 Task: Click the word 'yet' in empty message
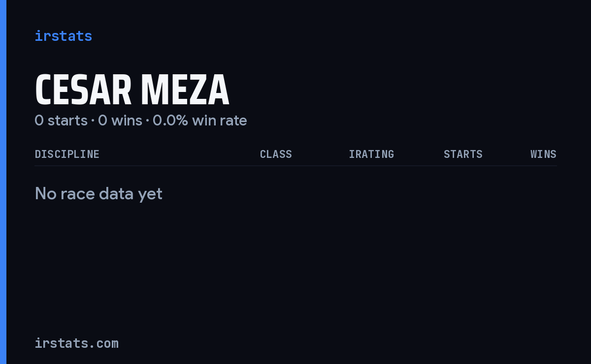click(x=150, y=194)
